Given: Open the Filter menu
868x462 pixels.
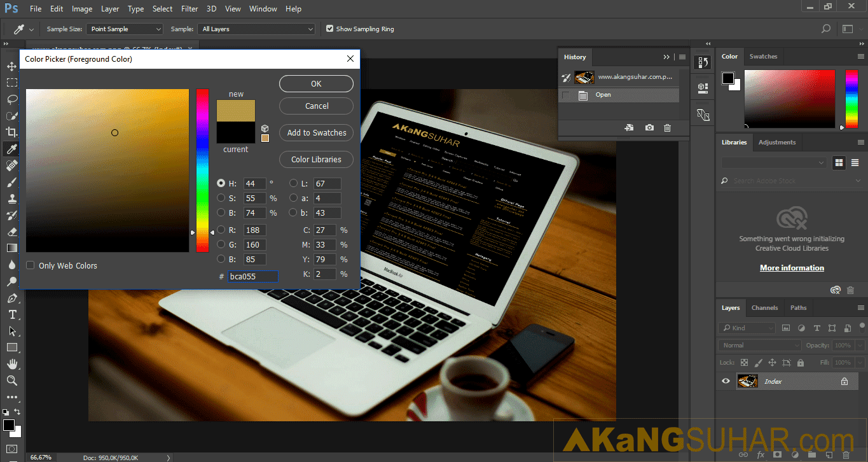Looking at the screenshot, I should tap(189, 9).
